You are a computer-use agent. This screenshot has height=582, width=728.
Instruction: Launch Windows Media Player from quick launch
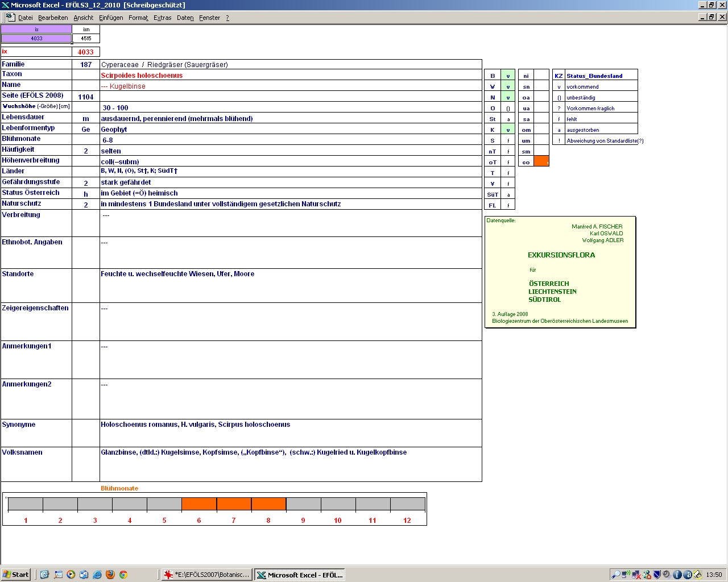point(71,575)
